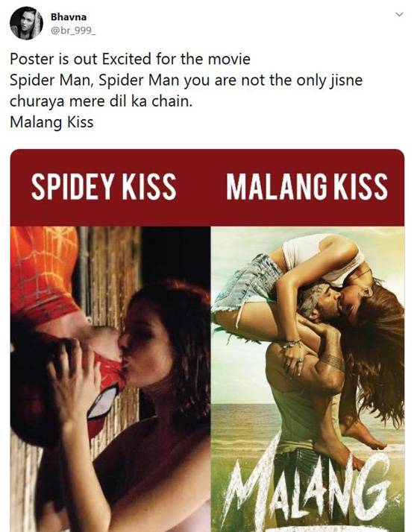This screenshot has height=532, width=414.
Task: Select the 'churaya mere dil ka chain' line
Action: click(x=101, y=101)
